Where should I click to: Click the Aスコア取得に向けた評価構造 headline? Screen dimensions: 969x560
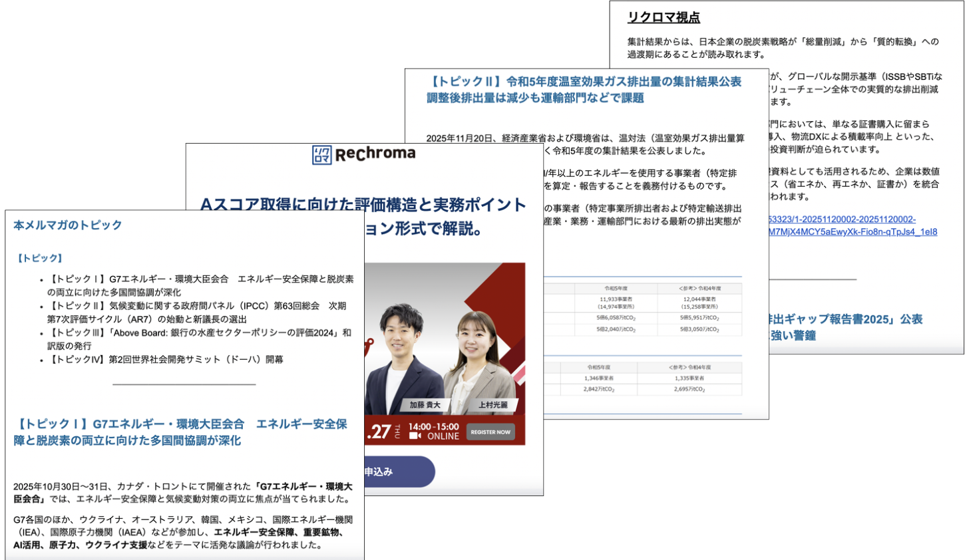tap(363, 205)
